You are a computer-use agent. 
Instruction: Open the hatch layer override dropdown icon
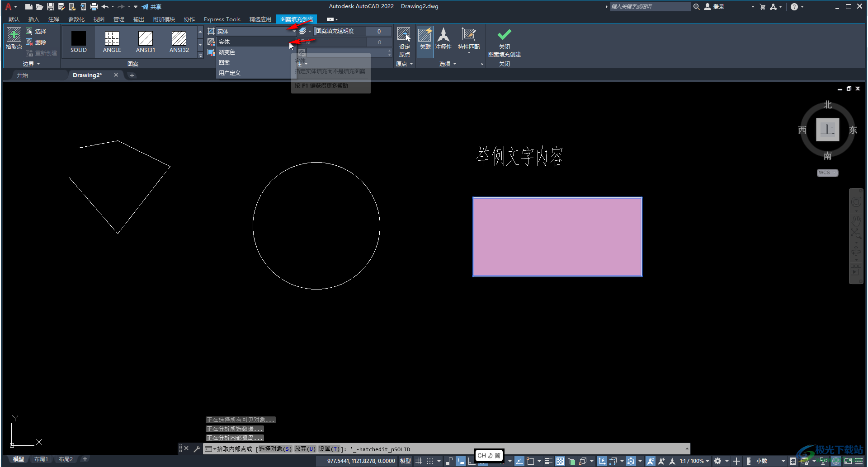tap(305, 31)
